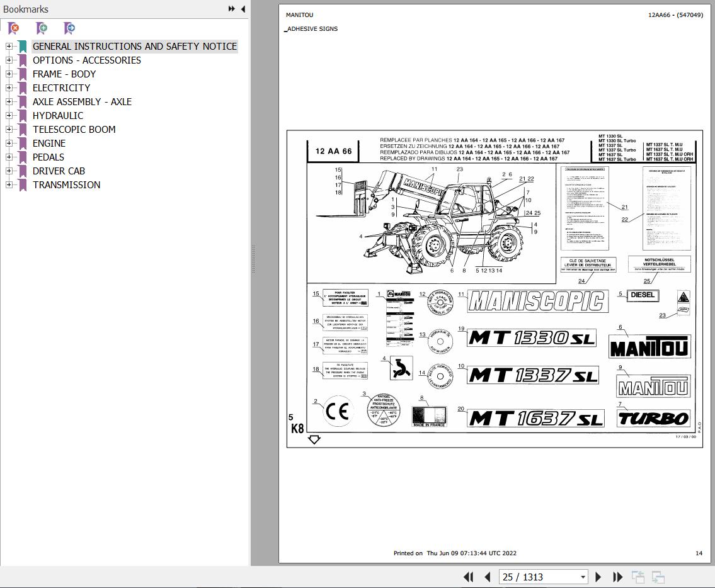Click the MANISCOPIC decal in the diagram
The height and width of the screenshot is (588, 715).
[x=537, y=302]
